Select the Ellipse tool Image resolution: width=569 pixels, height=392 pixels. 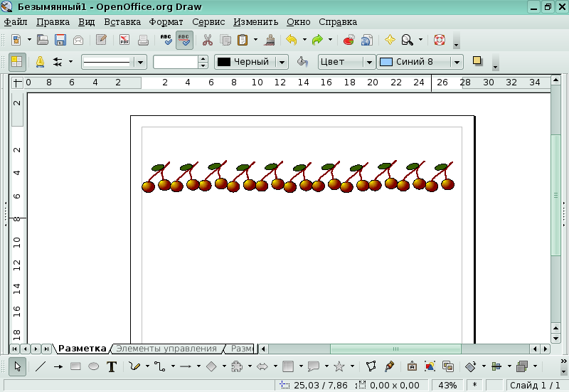click(94, 366)
